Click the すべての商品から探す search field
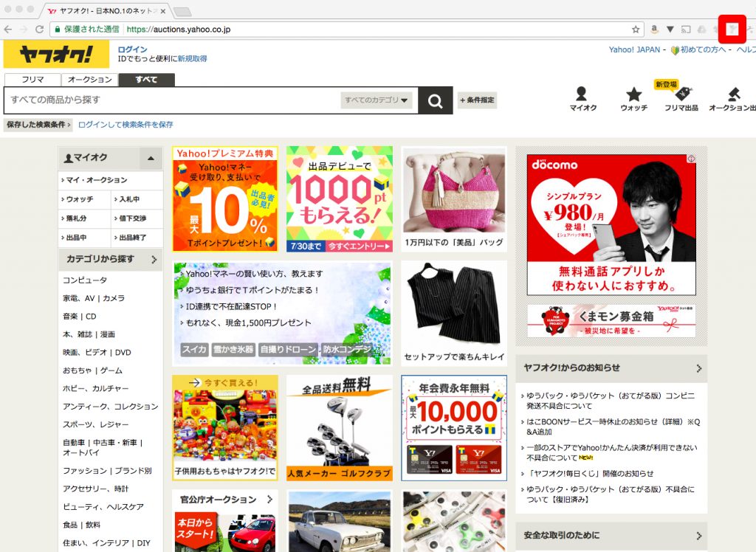This screenshot has height=552, width=756. [x=173, y=100]
